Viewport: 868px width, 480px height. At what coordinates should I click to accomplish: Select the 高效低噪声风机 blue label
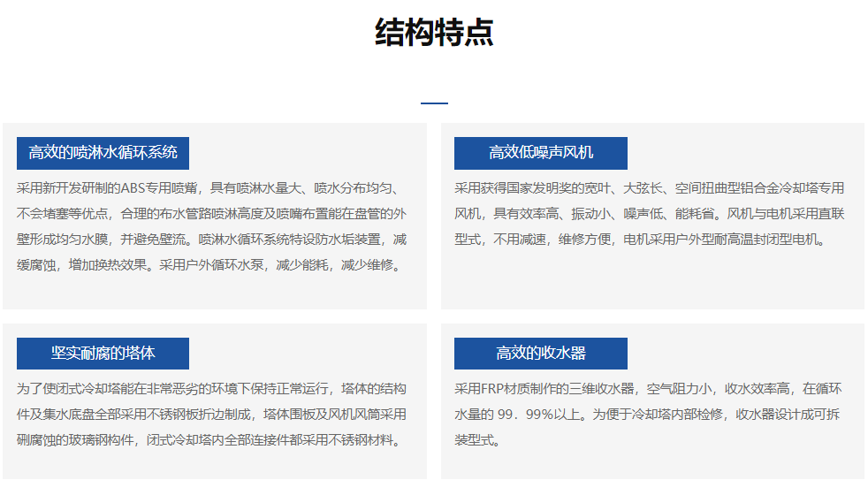[540, 153]
